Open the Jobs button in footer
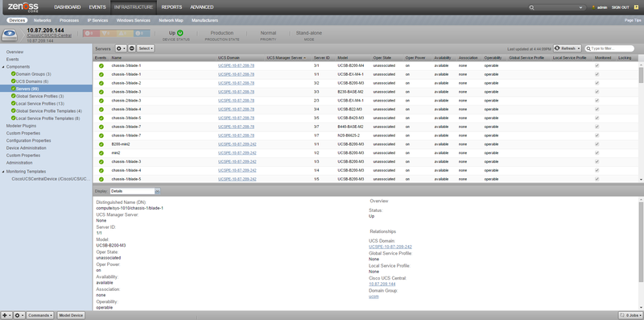The width and height of the screenshot is (644, 320). tap(630, 315)
